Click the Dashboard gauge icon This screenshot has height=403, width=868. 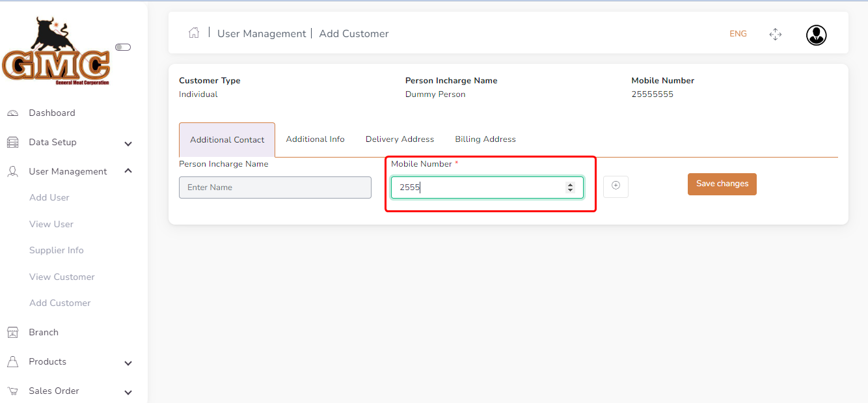point(13,113)
